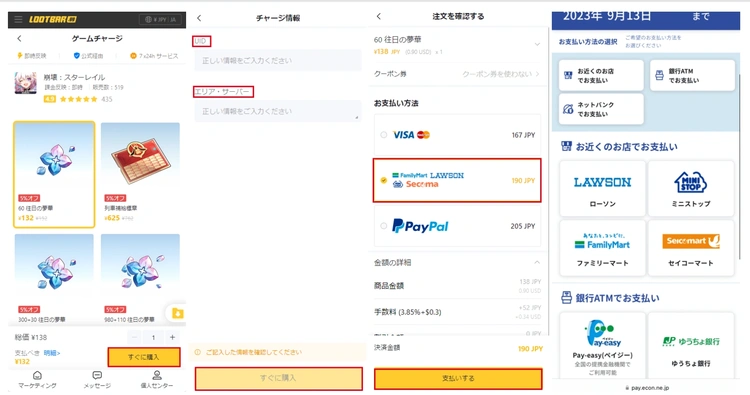Open the メッセージ bottom tab
The height and width of the screenshot is (395, 750).
(x=97, y=380)
